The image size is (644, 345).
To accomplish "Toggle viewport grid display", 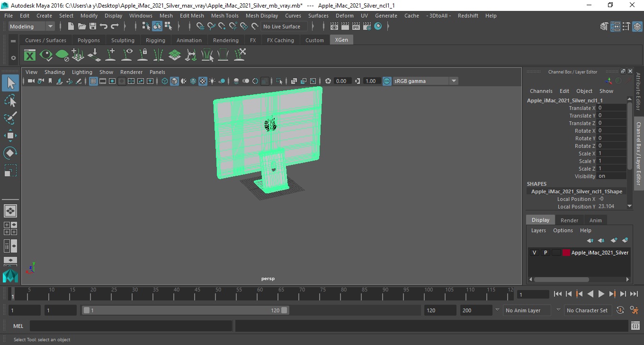I will 93,81.
